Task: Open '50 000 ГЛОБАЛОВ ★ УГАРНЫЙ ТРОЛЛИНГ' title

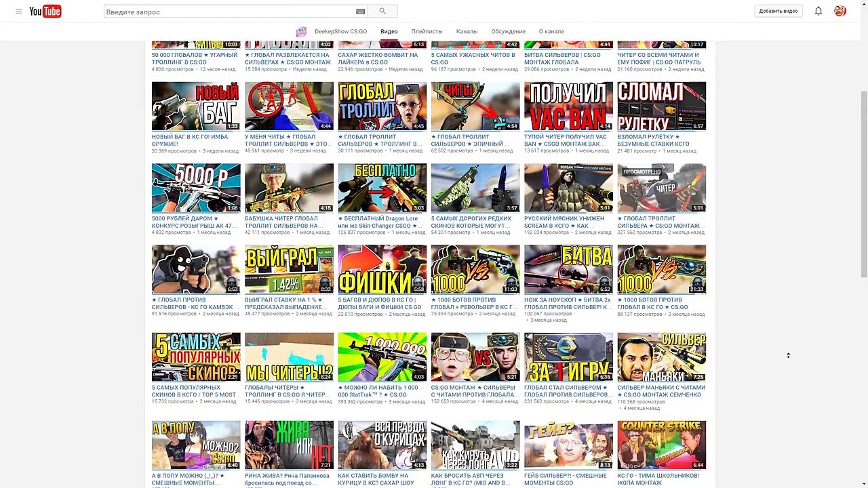Action: tap(195, 58)
